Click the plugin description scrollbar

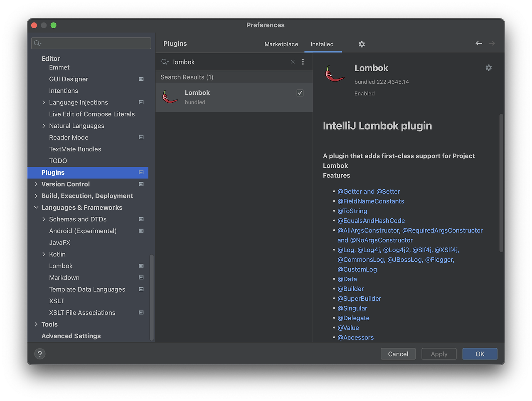click(501, 183)
